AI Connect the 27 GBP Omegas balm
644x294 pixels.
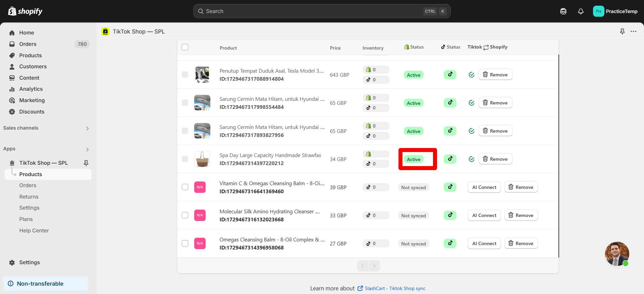pyautogui.click(x=484, y=243)
